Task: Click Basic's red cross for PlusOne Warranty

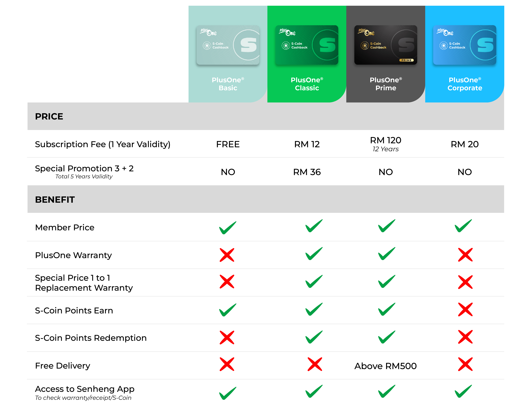Action: (x=227, y=255)
